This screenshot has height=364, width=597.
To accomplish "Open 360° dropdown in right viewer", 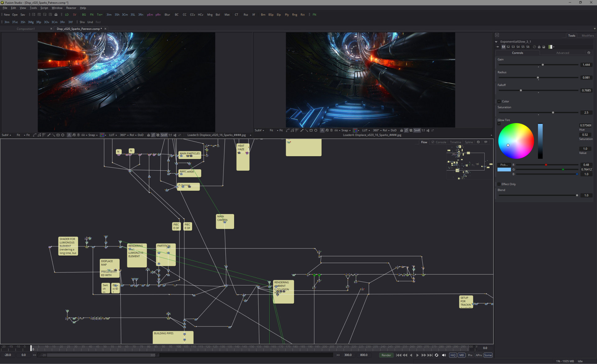I will tap(377, 130).
